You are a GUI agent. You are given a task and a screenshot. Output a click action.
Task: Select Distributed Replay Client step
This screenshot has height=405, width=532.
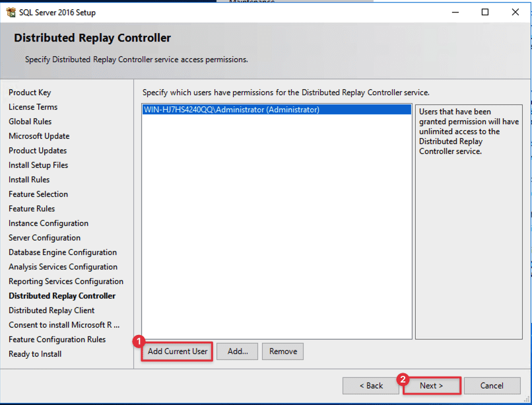(x=51, y=311)
